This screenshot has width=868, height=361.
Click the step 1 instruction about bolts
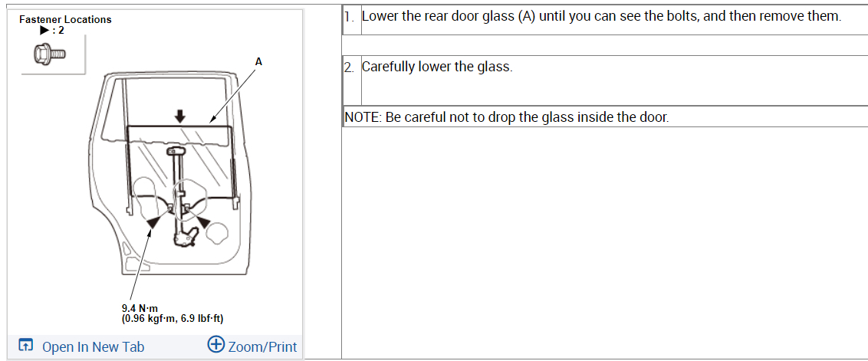[x=601, y=16]
